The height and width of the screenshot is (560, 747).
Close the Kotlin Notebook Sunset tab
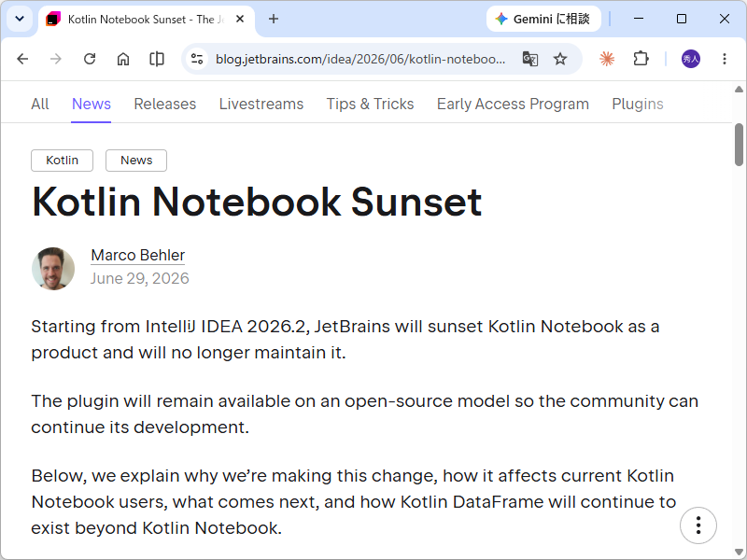pyautogui.click(x=240, y=19)
